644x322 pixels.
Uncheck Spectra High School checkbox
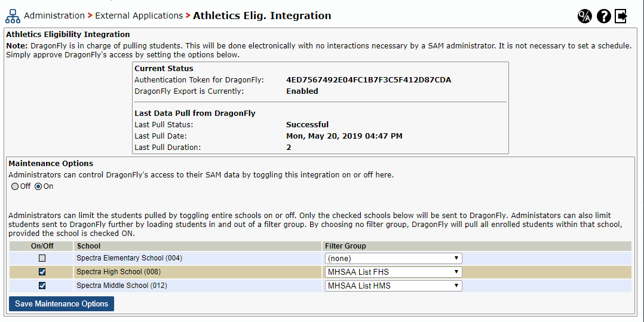42,272
